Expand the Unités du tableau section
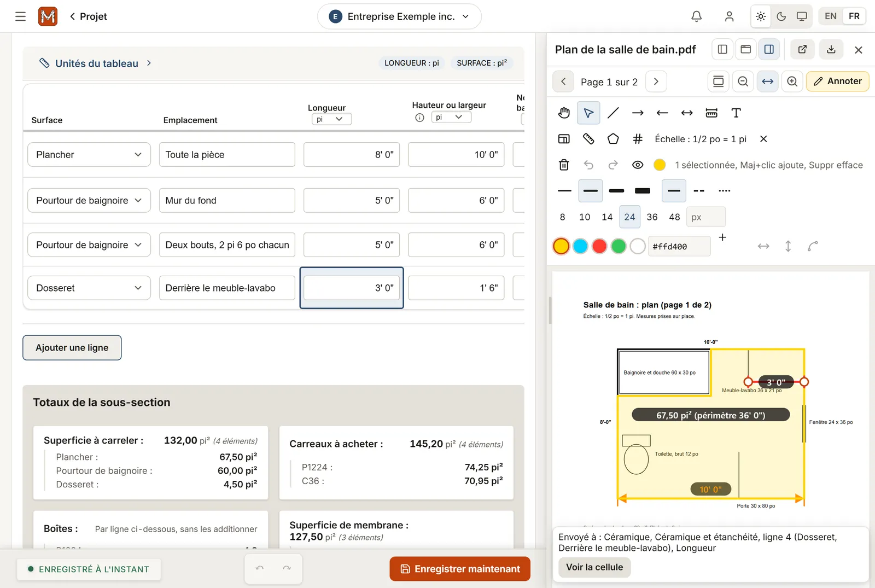Viewport: 875px width, 588px height. click(x=96, y=63)
